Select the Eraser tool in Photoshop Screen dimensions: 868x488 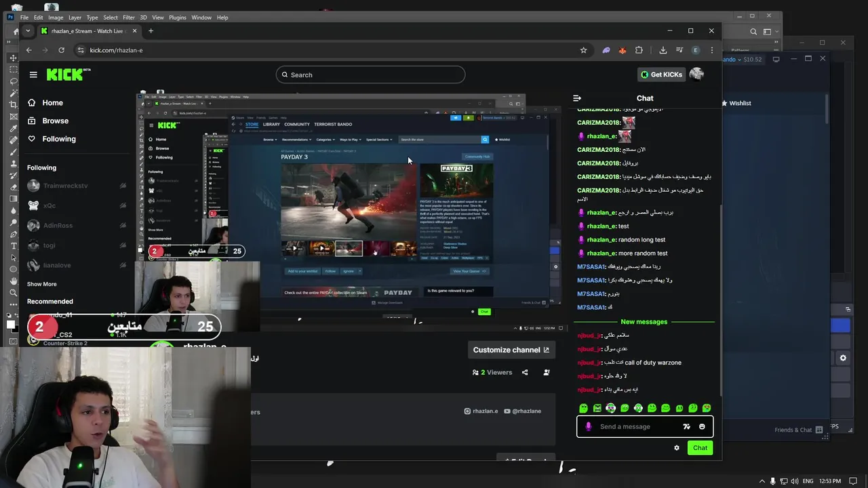pyautogui.click(x=14, y=187)
